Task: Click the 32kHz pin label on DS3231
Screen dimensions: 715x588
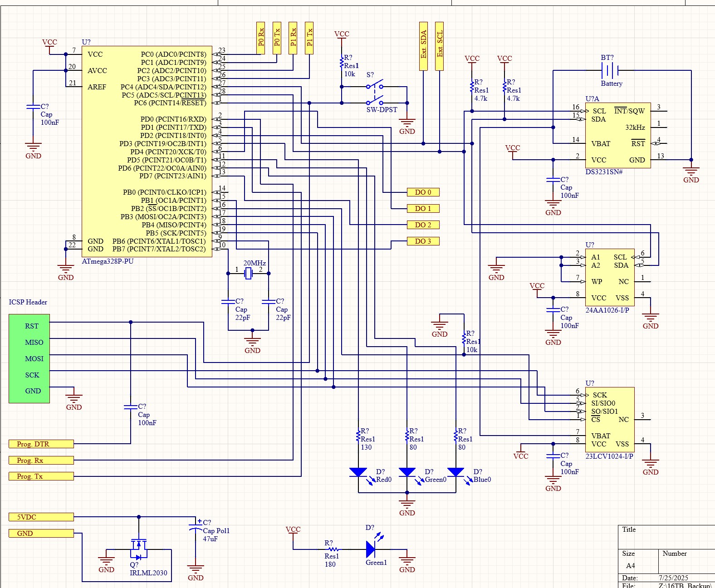Action: pos(635,127)
